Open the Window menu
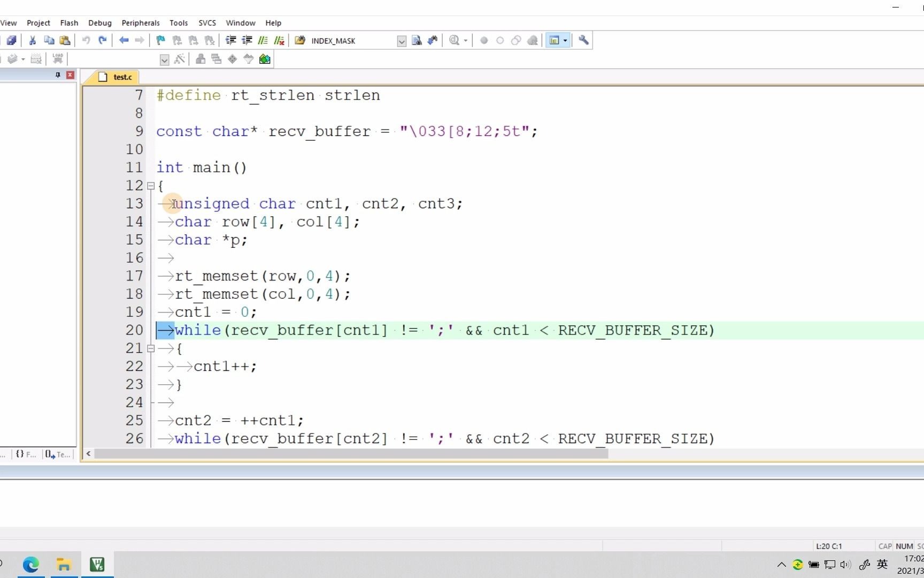Viewport: 924px width, 578px height. coord(241,23)
